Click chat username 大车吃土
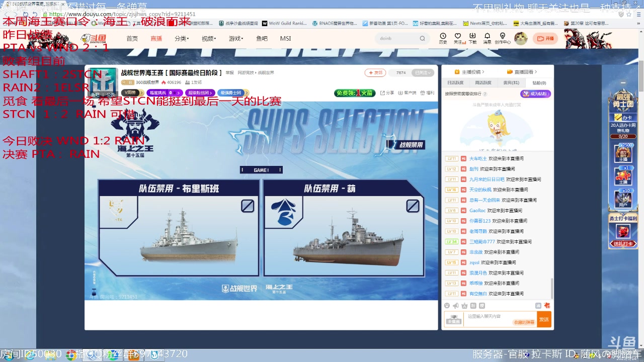Screen dimensions: 644x362 click(x=478, y=158)
